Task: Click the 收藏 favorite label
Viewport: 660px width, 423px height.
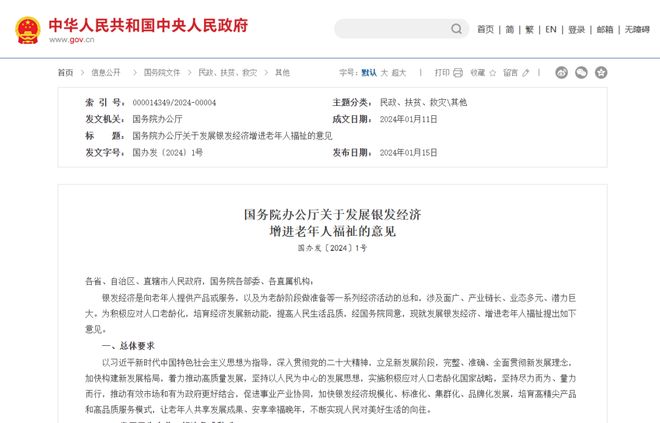Action: [x=478, y=73]
